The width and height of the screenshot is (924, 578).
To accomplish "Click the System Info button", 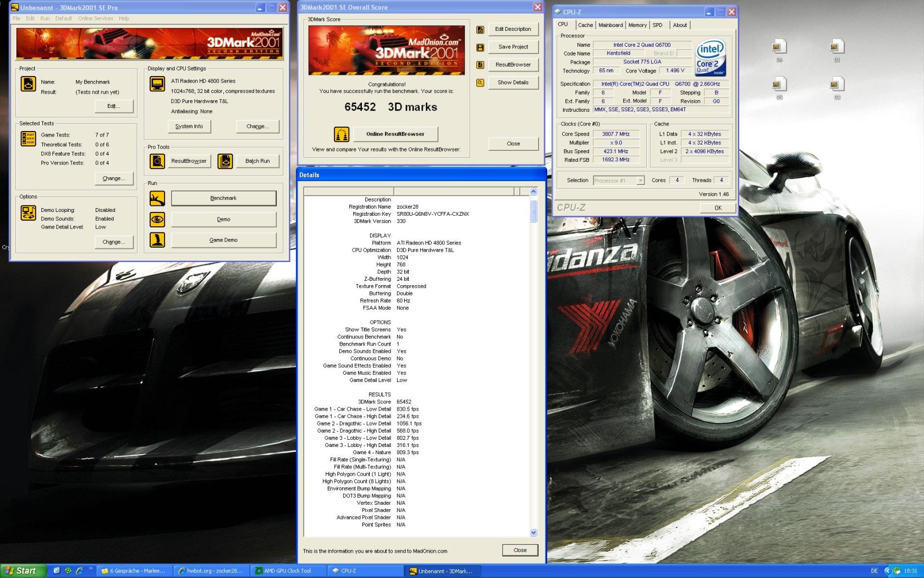I will click(x=189, y=127).
